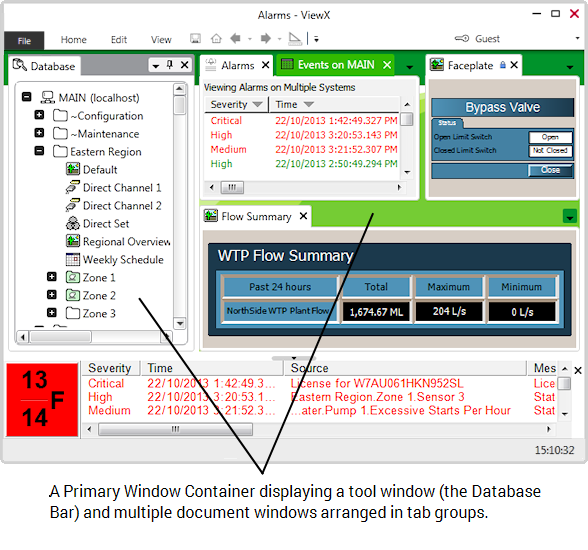The width and height of the screenshot is (588, 550).
Task: Expand the ~Configuration folder
Action: point(39,115)
